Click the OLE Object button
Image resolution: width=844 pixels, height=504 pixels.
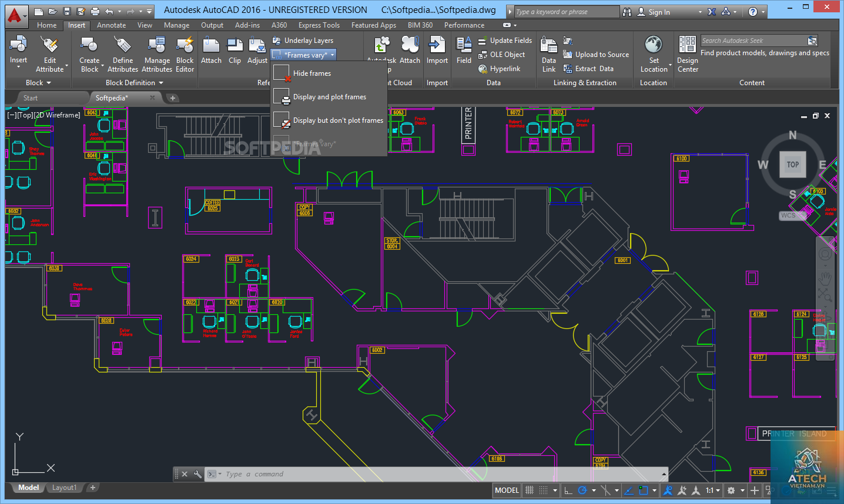[x=501, y=55]
